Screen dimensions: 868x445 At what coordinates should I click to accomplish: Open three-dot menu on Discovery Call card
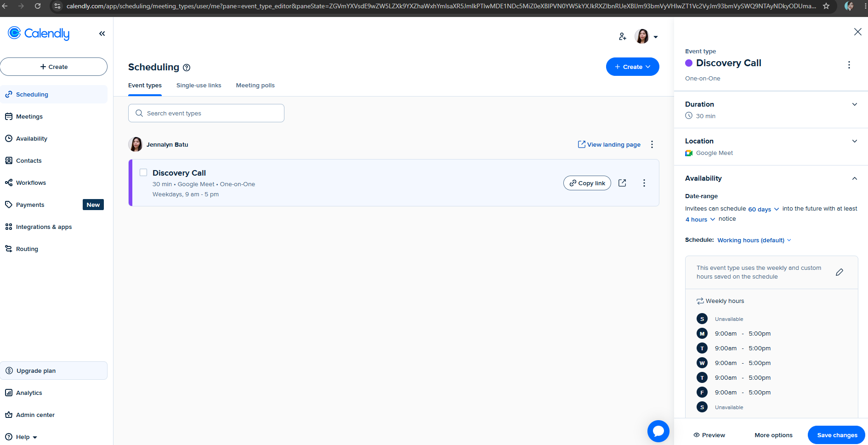[x=644, y=183]
